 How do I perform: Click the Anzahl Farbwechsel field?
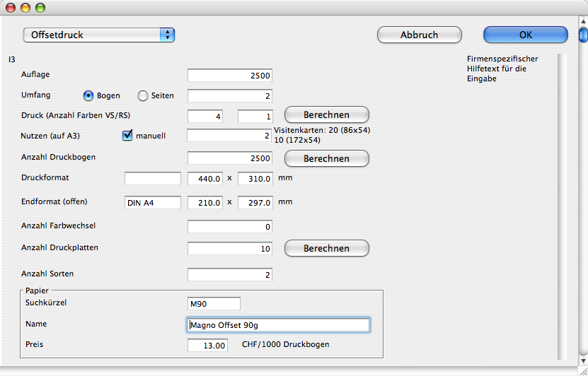pos(230,227)
